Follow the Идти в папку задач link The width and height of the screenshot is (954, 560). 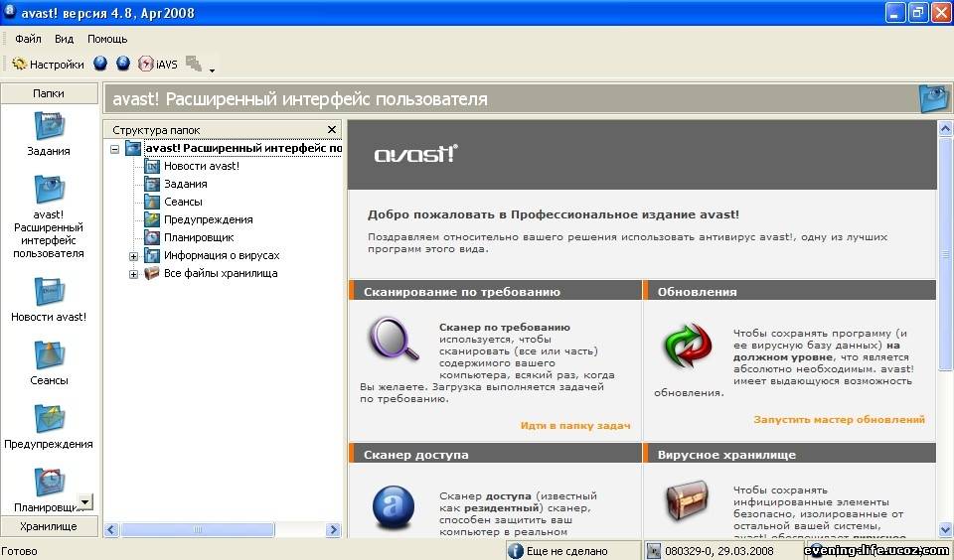pyautogui.click(x=575, y=426)
